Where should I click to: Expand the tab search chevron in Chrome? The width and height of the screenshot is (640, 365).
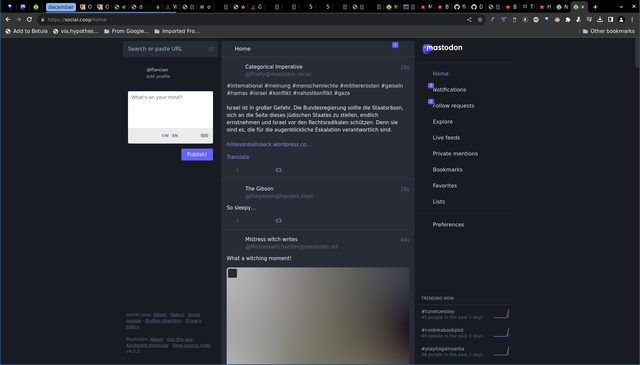pos(621,7)
